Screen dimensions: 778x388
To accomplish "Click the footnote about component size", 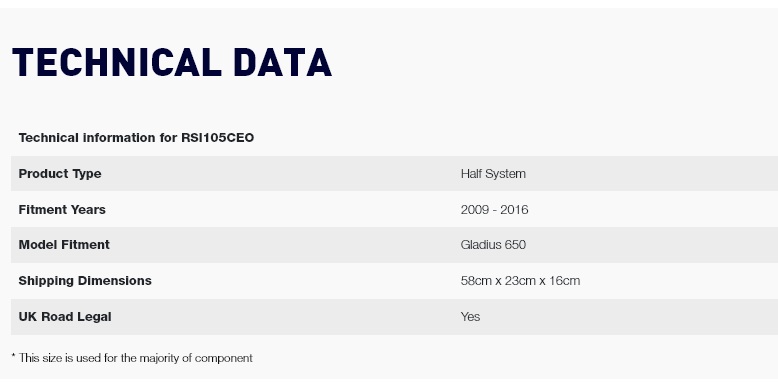I will (132, 358).
